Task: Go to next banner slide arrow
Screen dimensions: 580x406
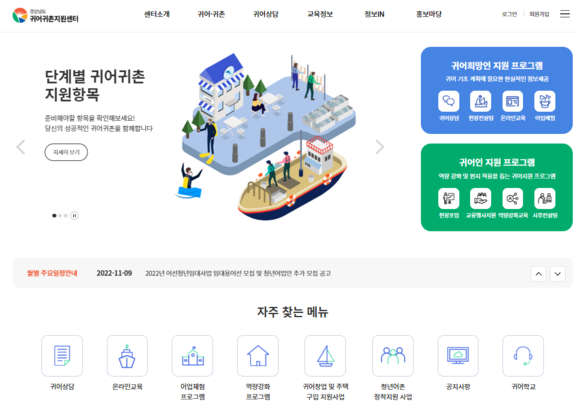Action: point(380,147)
